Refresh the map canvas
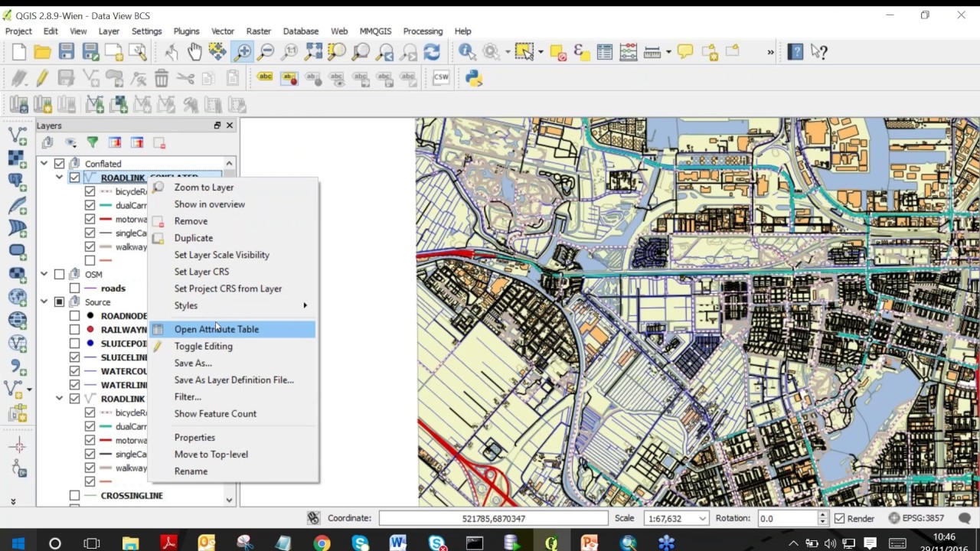This screenshot has width=980, height=551. click(432, 52)
